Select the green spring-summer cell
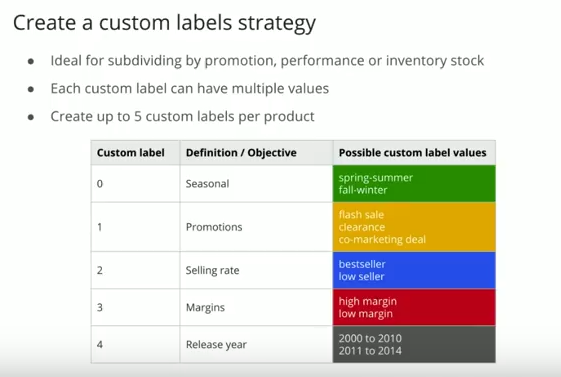Screen dimensions: 561x377 coord(414,184)
